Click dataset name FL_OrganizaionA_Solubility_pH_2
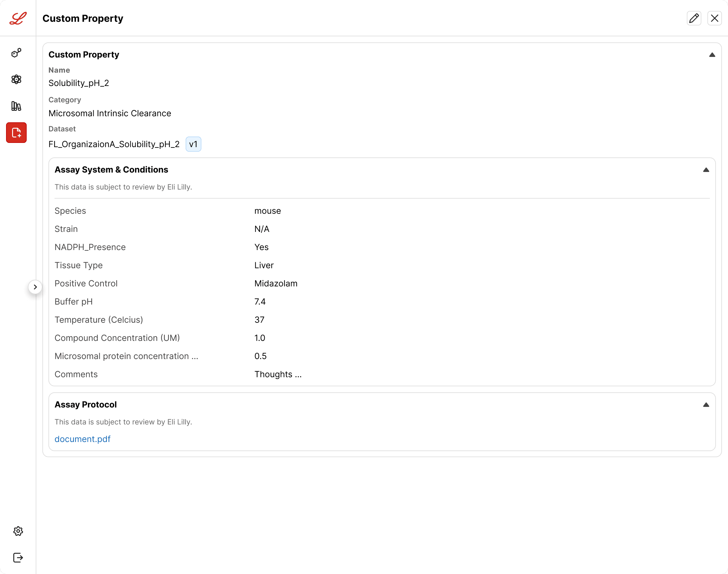The height and width of the screenshot is (574, 728). tap(114, 144)
